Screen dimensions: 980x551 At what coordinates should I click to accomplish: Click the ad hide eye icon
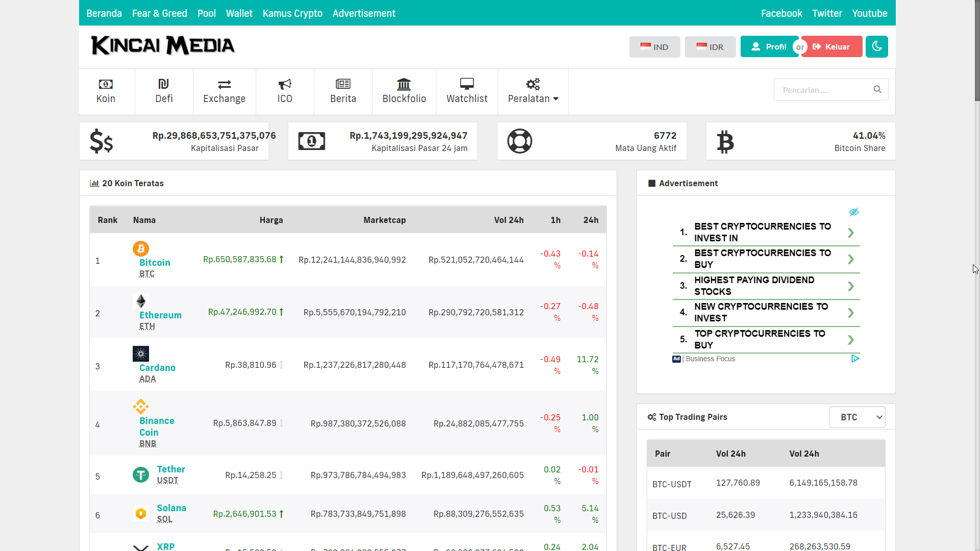tap(854, 212)
